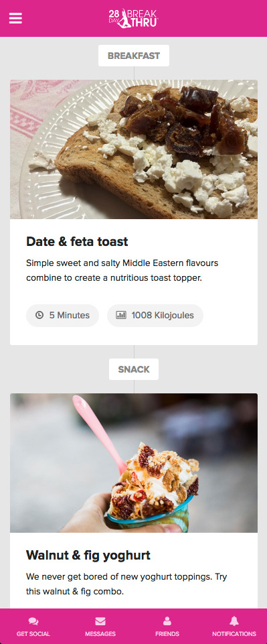The image size is (267, 644).
Task: Select the Breakfast meal label
Action: coord(134,56)
